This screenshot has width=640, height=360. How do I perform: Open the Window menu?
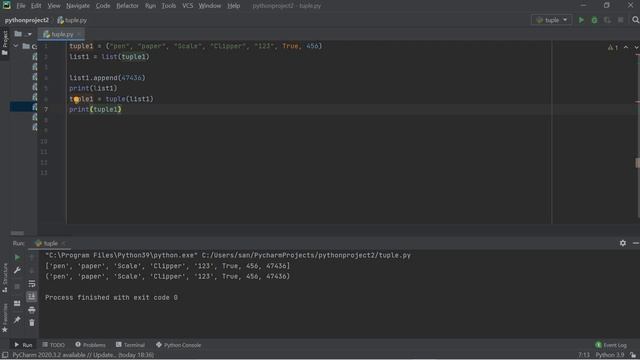(210, 6)
